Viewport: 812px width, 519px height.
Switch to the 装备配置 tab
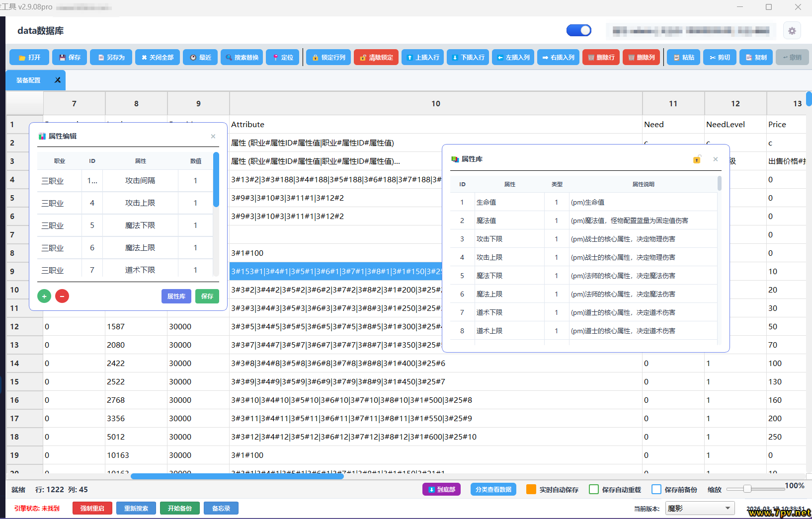click(x=29, y=80)
